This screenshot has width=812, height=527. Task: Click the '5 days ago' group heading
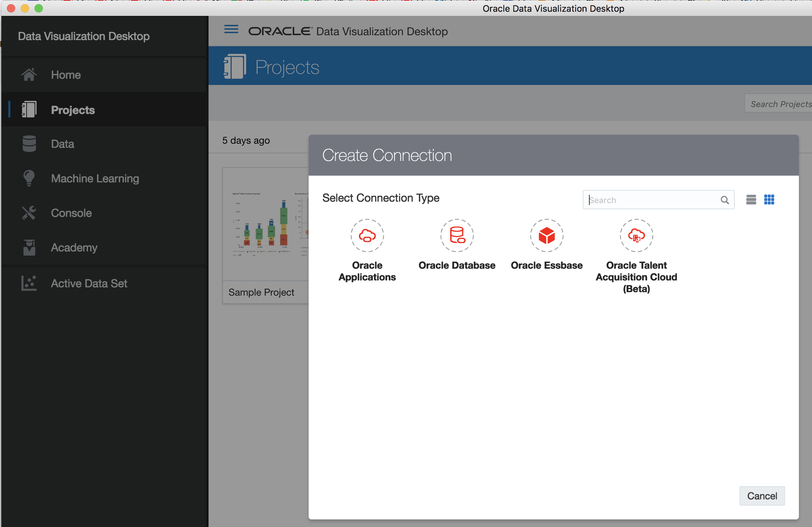coord(246,141)
